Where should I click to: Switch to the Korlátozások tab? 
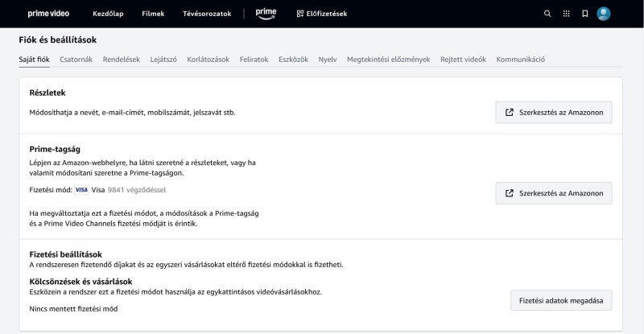click(208, 60)
